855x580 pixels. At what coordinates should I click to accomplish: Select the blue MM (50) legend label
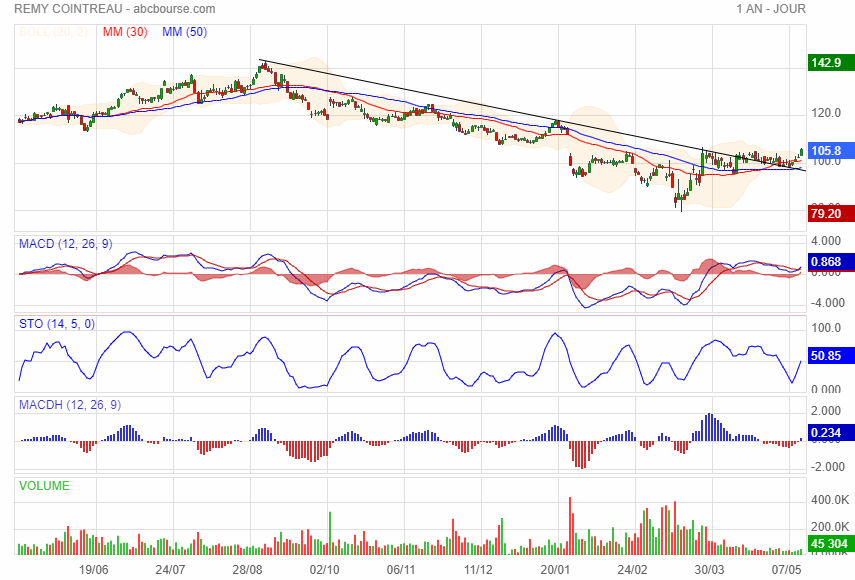click(184, 32)
